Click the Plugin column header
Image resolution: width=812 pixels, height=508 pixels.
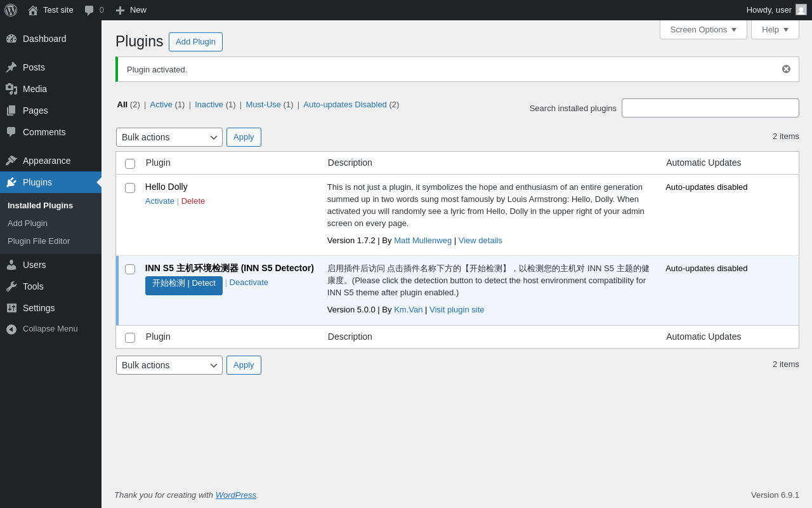tap(158, 163)
